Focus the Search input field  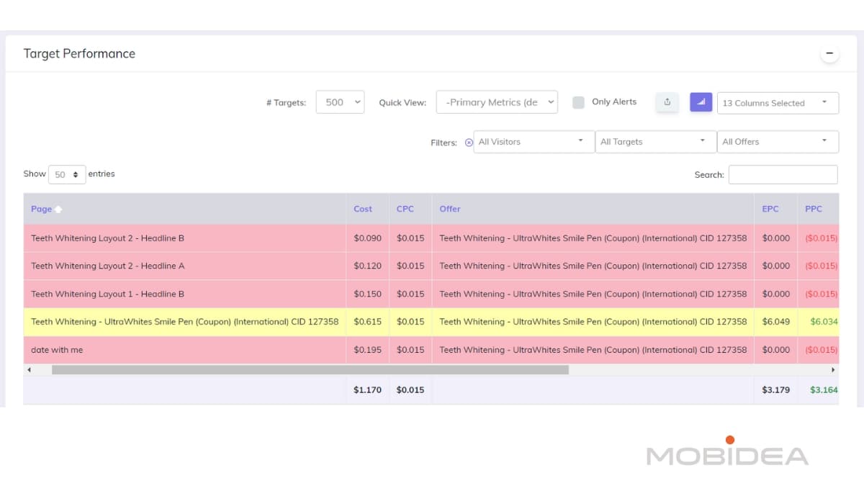(x=783, y=175)
